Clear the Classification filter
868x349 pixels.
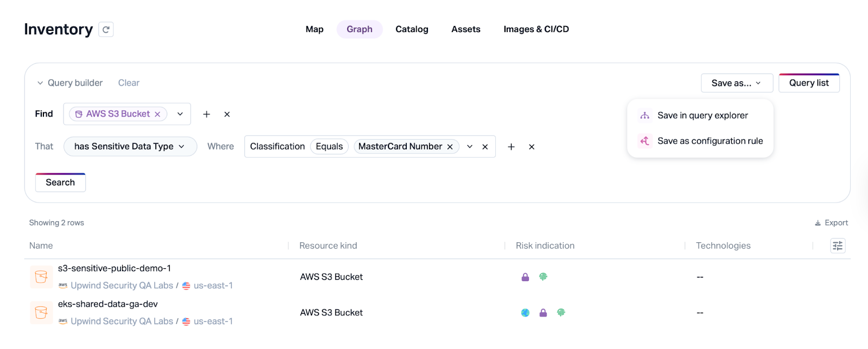pos(485,147)
